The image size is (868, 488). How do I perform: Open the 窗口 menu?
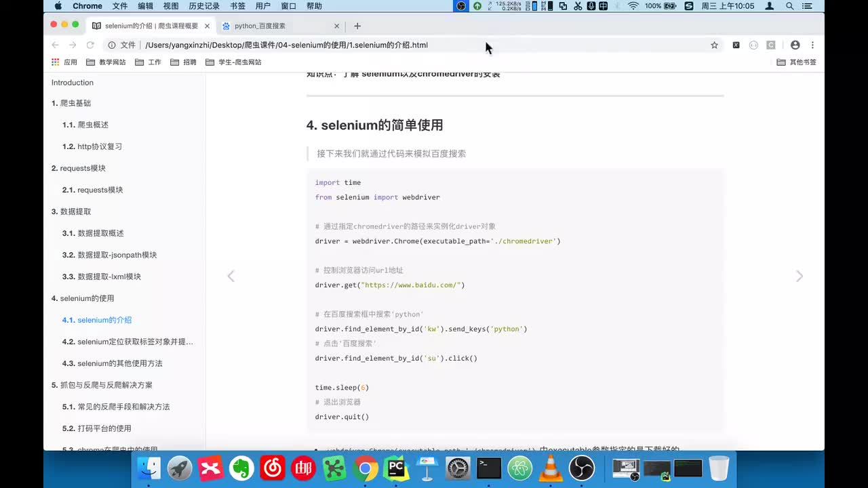click(x=289, y=5)
